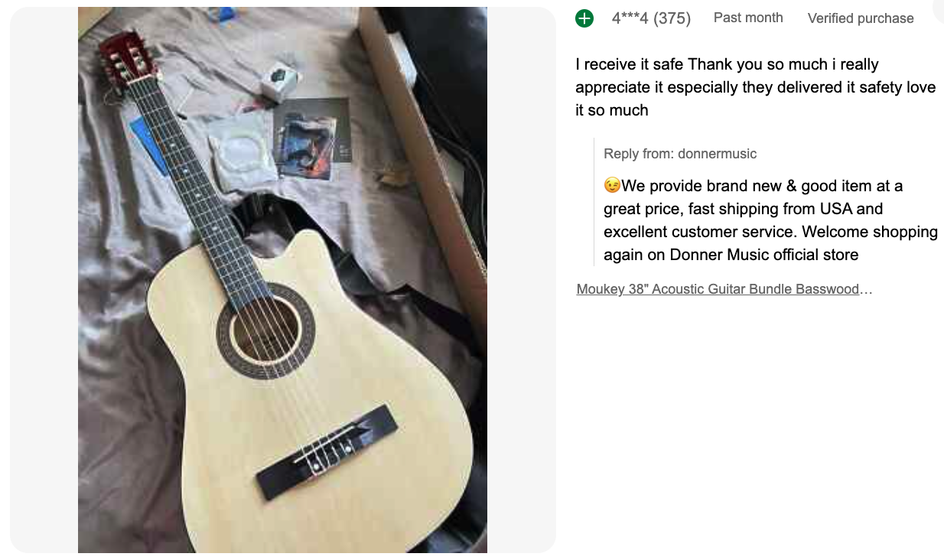
Task: Click the picture card beside the strings packet
Action: click(x=311, y=138)
